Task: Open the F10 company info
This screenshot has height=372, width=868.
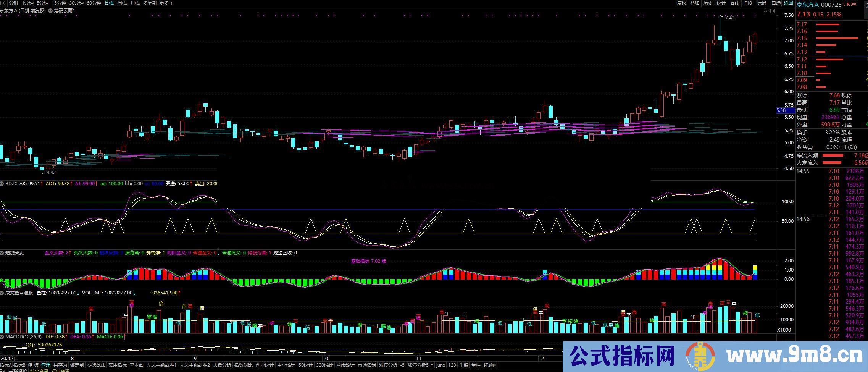Action: pos(748,3)
